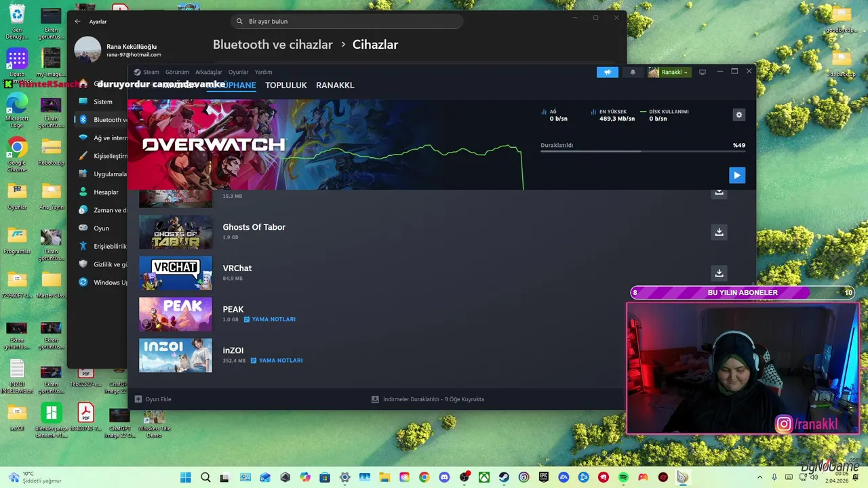
Task: Open Xbox app from the taskbar
Action: [x=484, y=477]
